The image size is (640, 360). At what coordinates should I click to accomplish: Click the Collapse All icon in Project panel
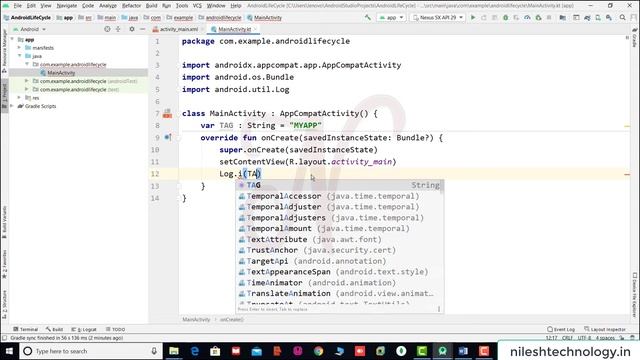(118, 29)
